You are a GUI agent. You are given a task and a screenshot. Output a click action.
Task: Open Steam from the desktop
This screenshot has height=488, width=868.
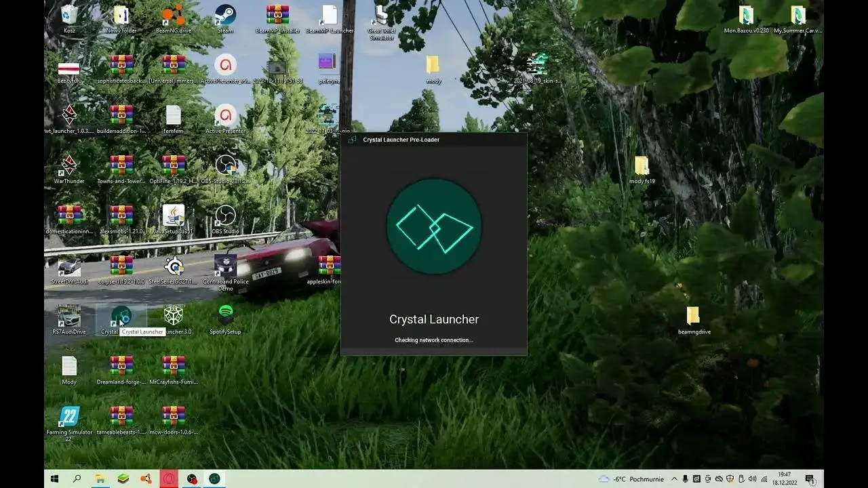click(x=225, y=15)
